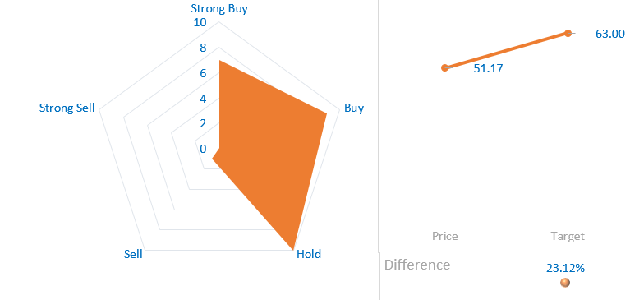Click the Hold axis label
Screen dimensions: 644x300
tap(309, 254)
